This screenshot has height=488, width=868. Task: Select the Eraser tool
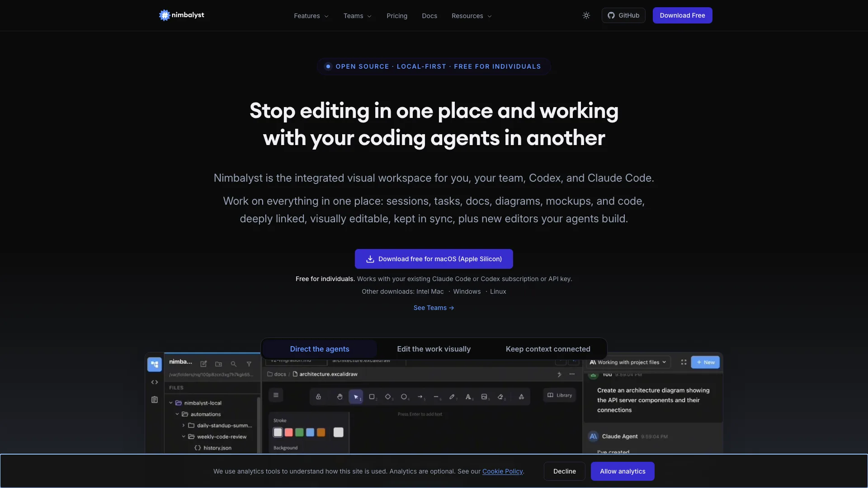500,397
